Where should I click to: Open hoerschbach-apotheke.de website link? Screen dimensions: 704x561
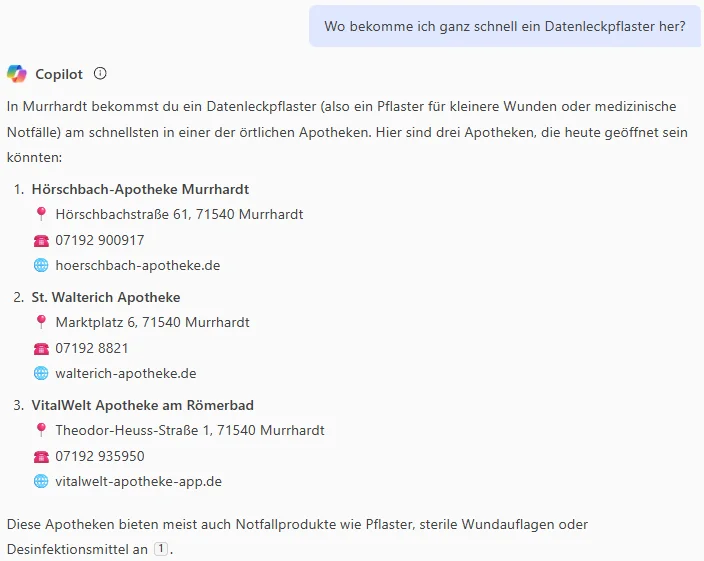tap(138, 265)
